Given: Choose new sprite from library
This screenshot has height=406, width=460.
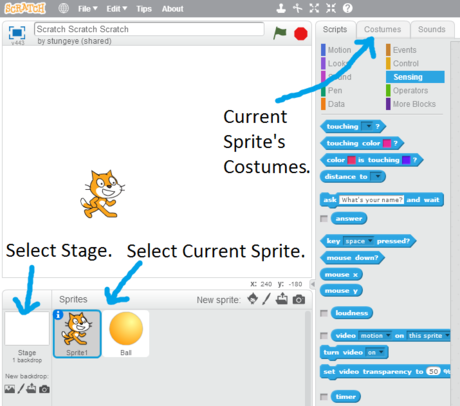Looking at the screenshot, I should (253, 299).
